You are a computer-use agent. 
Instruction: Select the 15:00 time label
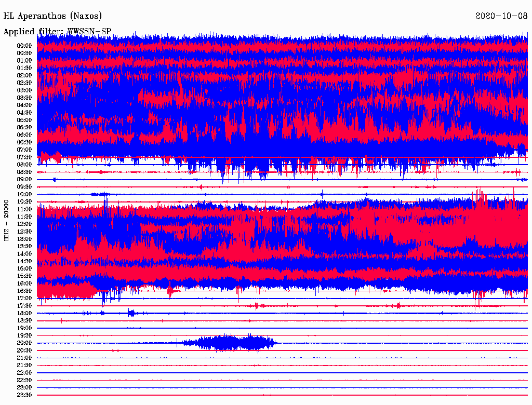pos(24,268)
